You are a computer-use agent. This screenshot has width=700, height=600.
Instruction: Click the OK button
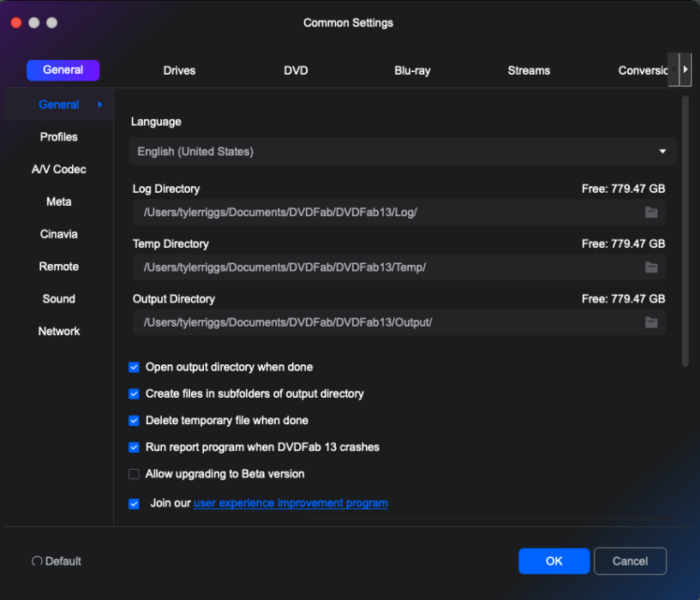pyautogui.click(x=553, y=561)
